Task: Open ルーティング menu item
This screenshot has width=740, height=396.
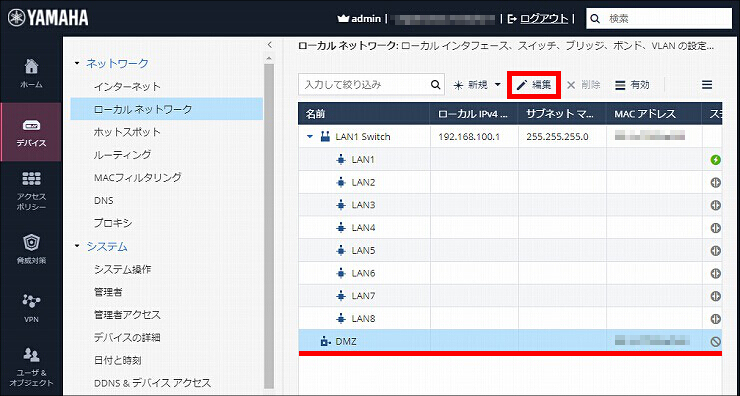Action: coord(122,154)
